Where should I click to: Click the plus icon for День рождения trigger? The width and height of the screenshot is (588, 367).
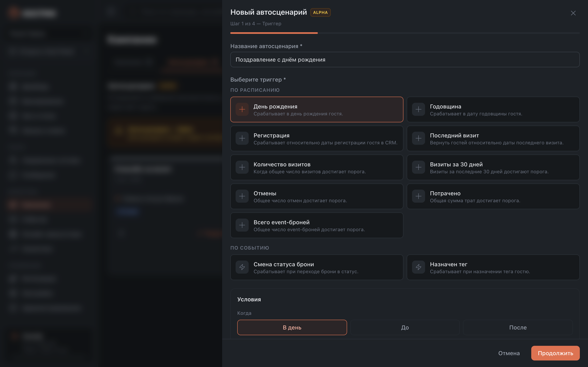click(x=242, y=109)
